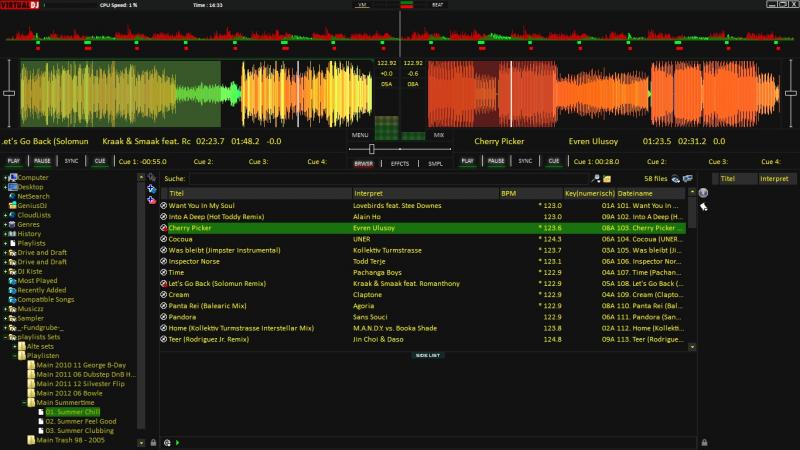Toggle the SIDE LIST panel button

(x=428, y=355)
